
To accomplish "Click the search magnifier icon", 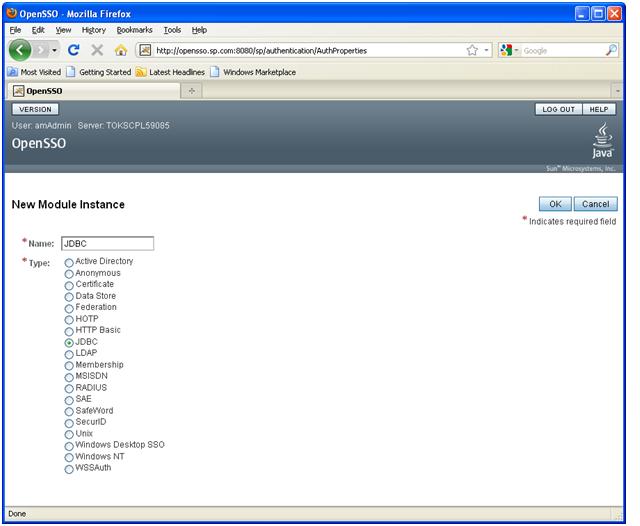I will click(611, 50).
